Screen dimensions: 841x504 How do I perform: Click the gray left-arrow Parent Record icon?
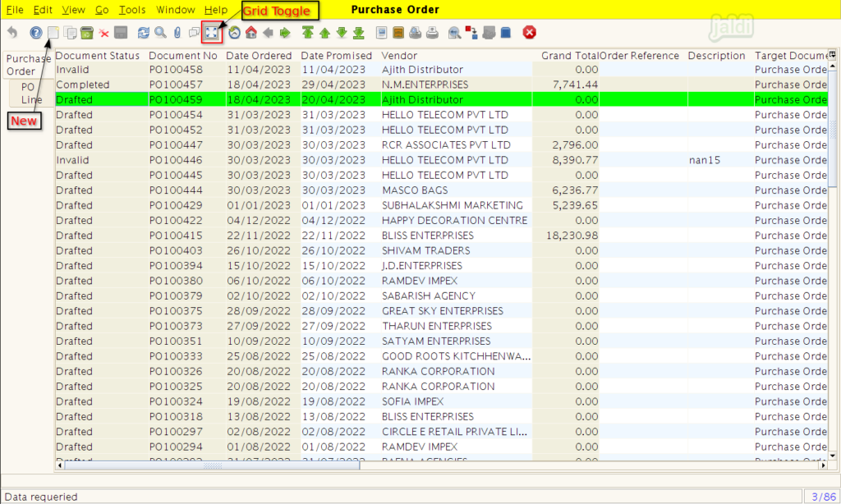(269, 33)
